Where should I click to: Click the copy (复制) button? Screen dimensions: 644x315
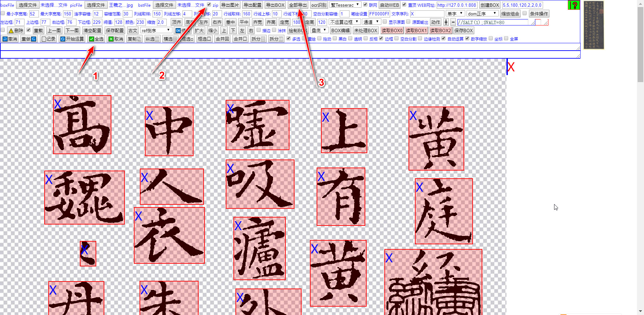click(134, 39)
